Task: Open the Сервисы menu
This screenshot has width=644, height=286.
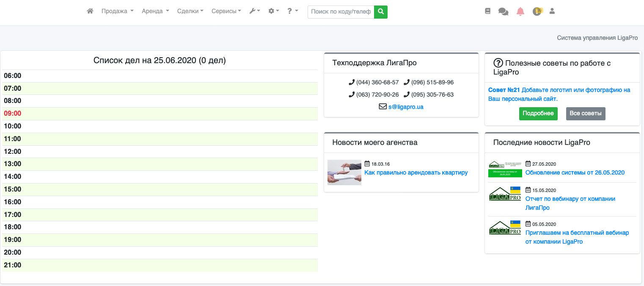Action: [226, 11]
